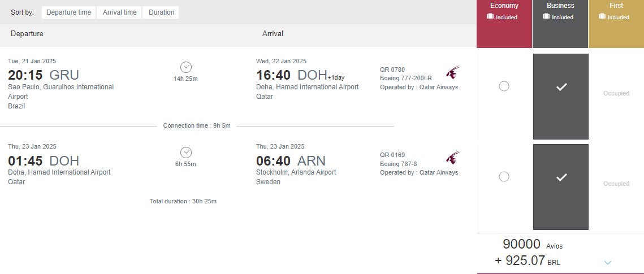The image size is (644, 274).
Task: Click Qatar Airways logo for flight QR 0169
Action: click(x=452, y=158)
